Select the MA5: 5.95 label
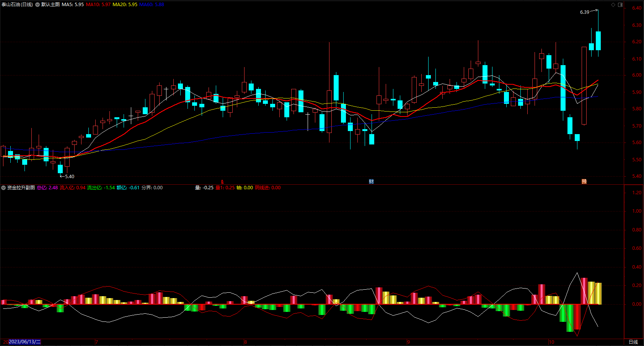 pos(73,5)
